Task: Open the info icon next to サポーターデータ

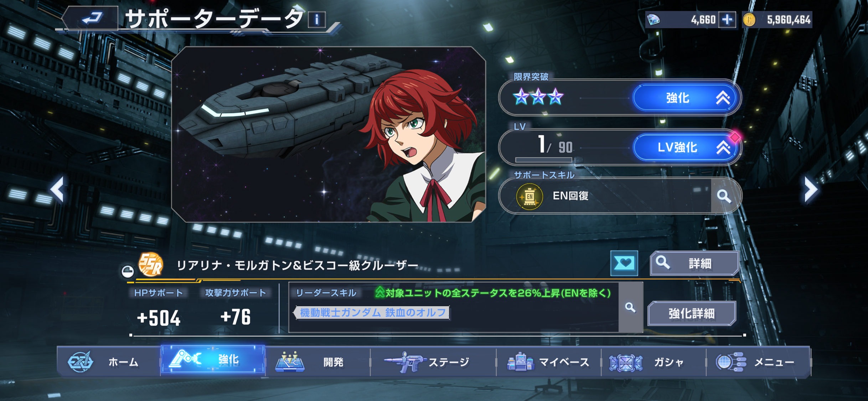Action: pos(316,19)
